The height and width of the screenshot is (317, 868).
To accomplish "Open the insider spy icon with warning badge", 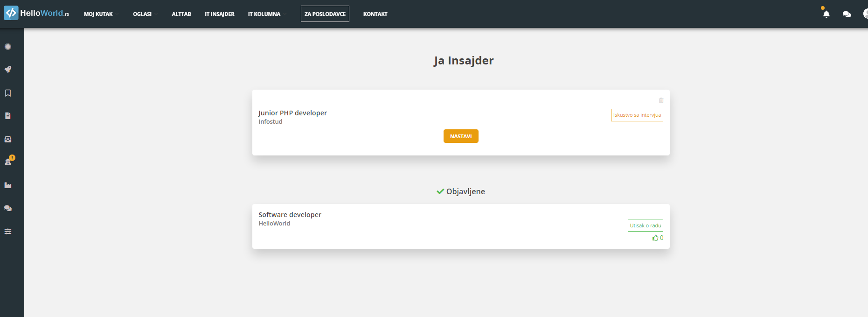I will coord(9,161).
